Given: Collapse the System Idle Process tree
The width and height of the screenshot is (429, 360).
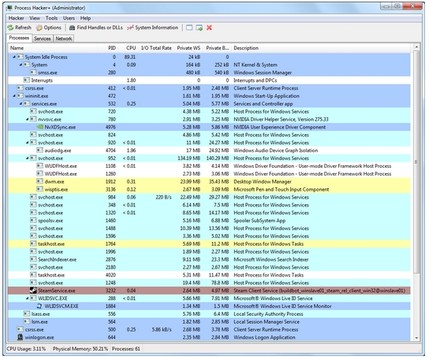Looking at the screenshot, I should pos(14,57).
